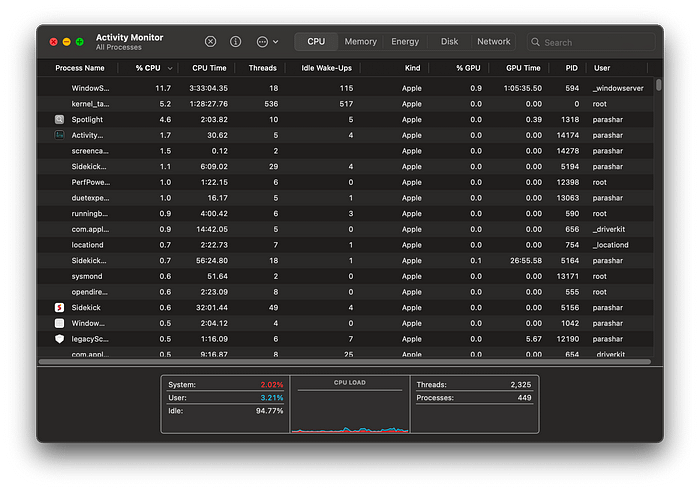
Task: Sort by % GPU column header
Action: 468,68
